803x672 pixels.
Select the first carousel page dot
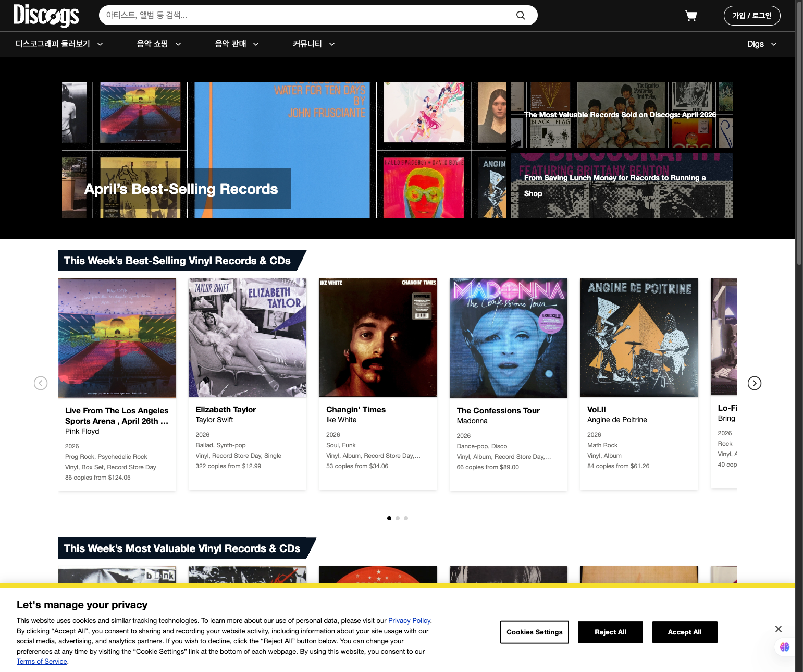389,518
